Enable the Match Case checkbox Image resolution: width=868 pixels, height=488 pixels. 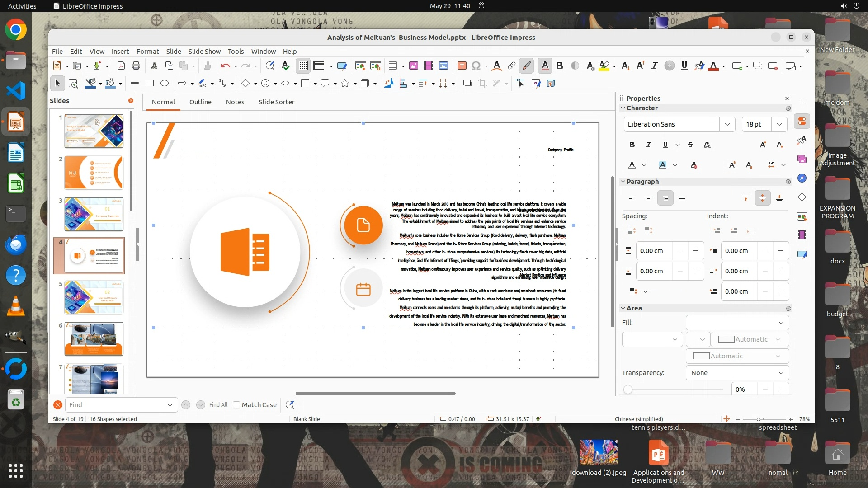[236, 405]
